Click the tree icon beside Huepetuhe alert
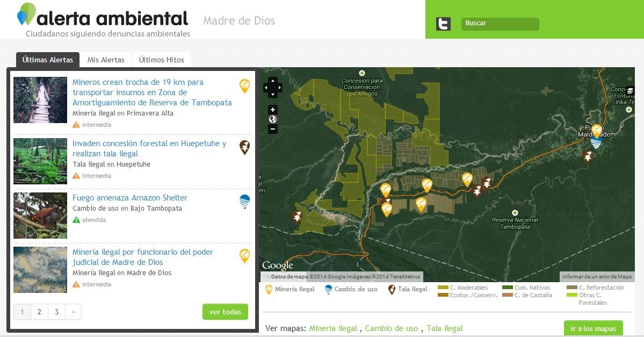The width and height of the screenshot is (644, 337). [x=244, y=147]
